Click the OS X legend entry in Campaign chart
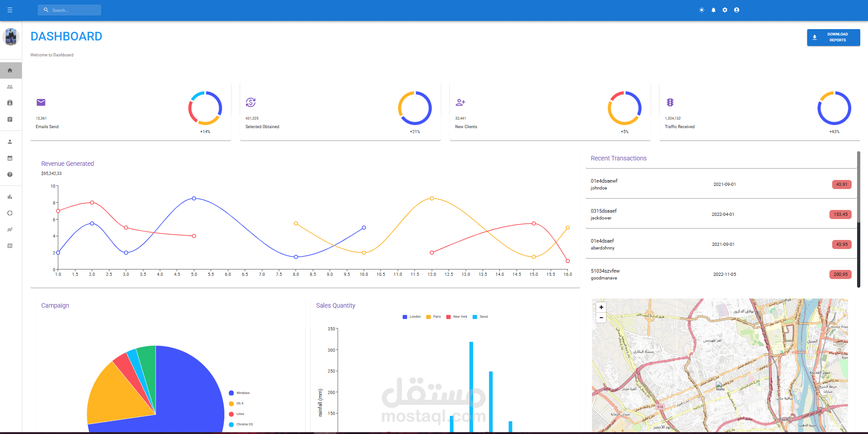The height and width of the screenshot is (434, 868). point(236,404)
